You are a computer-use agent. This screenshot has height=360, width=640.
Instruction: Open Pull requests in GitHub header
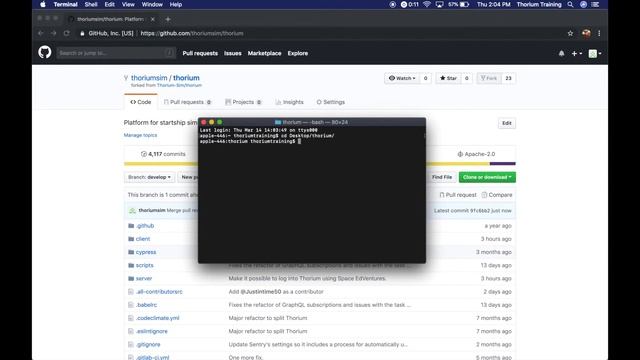[x=200, y=53]
